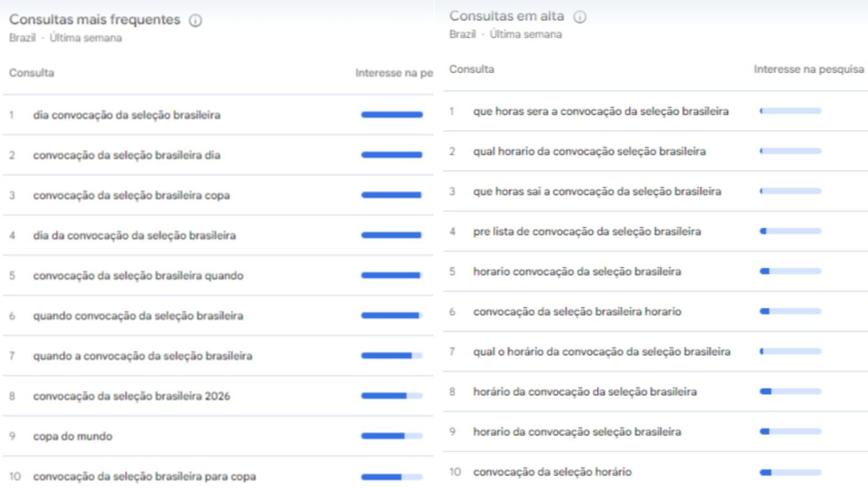Click interest bar for copa do mundo
The width and height of the screenshot is (868, 488).
coord(392,436)
